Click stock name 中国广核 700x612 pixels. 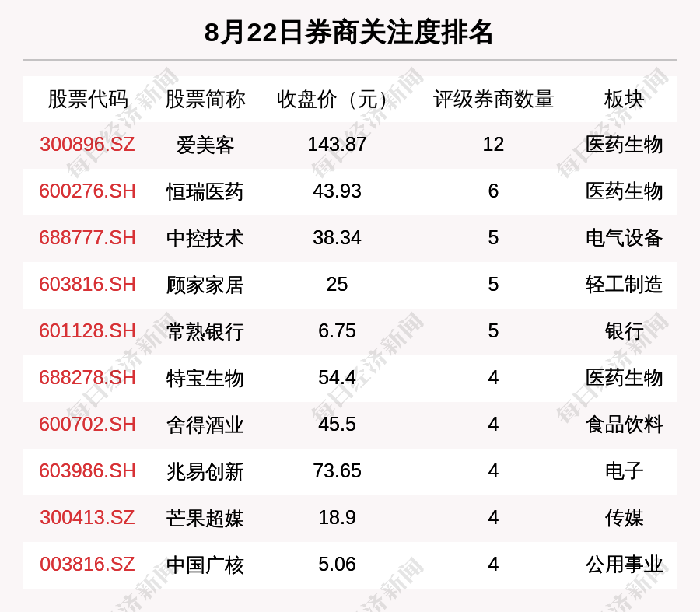[205, 565]
